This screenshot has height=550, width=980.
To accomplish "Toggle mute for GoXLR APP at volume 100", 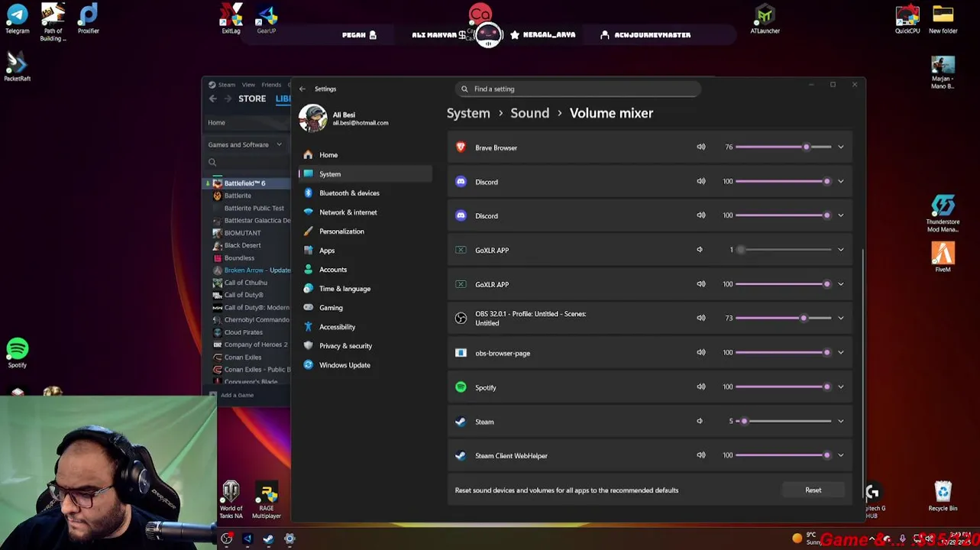I will [x=700, y=284].
